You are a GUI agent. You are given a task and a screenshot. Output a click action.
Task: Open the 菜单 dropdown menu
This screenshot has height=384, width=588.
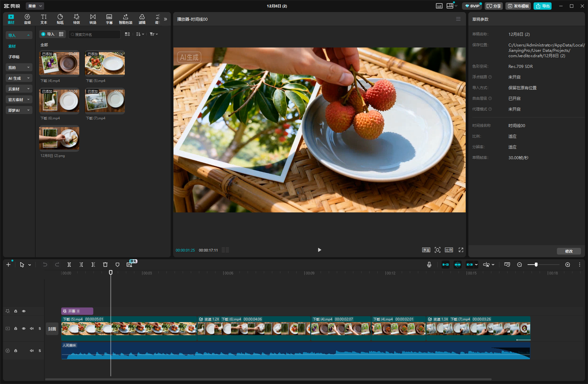35,6
